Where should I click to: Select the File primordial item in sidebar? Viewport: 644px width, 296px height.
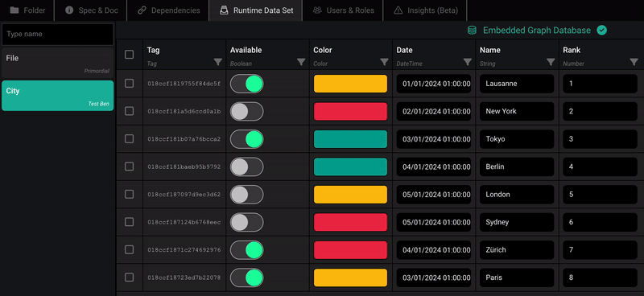click(x=57, y=63)
